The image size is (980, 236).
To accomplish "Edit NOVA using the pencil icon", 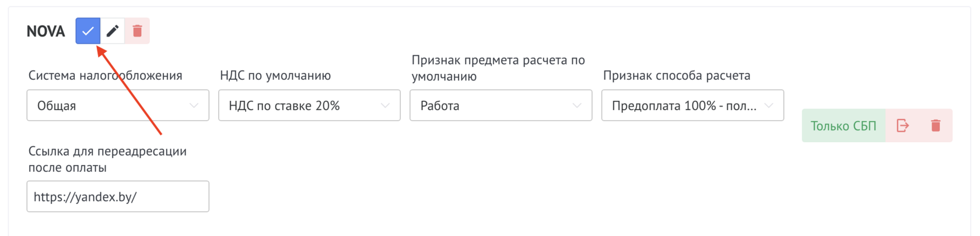I will click(x=113, y=31).
